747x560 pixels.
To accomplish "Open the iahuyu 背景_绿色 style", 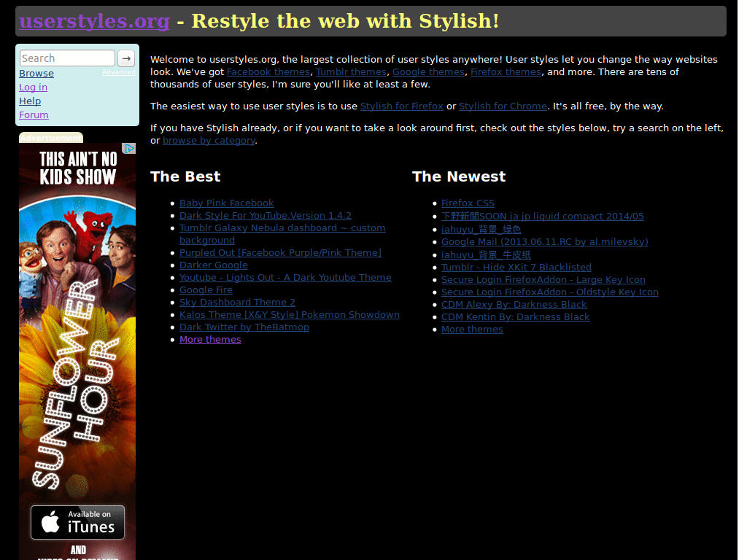I will (x=481, y=229).
